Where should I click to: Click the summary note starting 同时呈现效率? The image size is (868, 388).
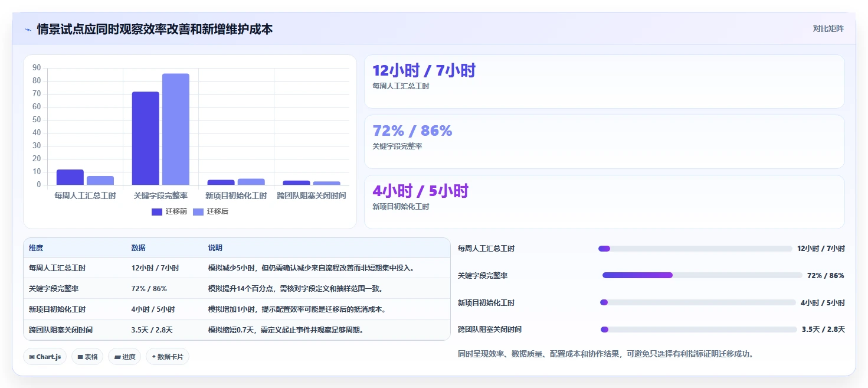coord(606,354)
